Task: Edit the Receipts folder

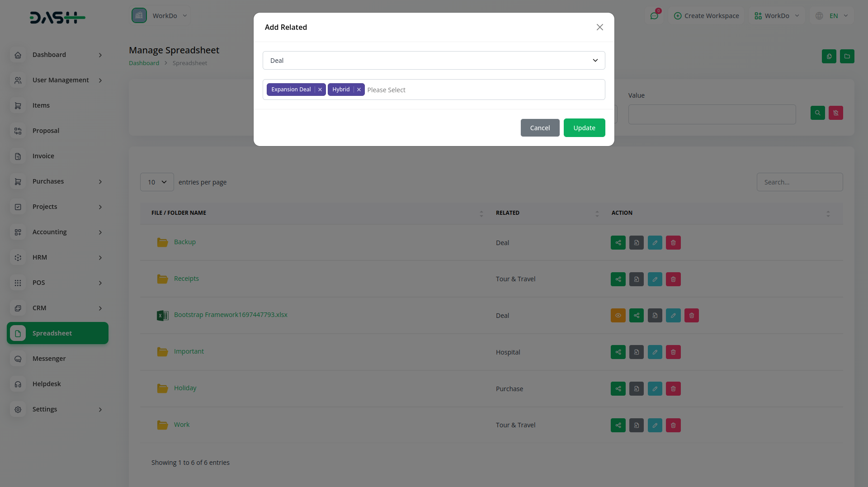Action: [x=655, y=279]
